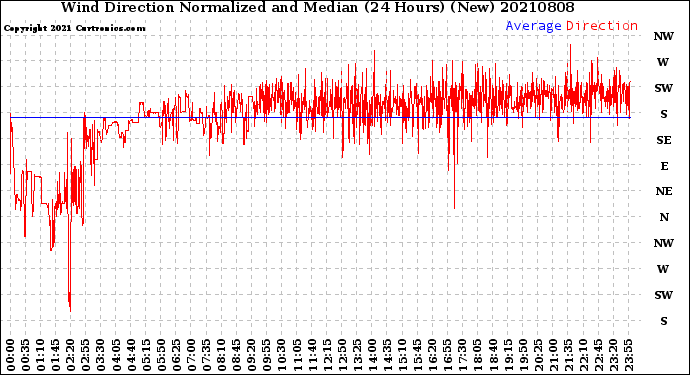Click the 00:35 time axis label
Viewport: 690px width, 375px height.
[x=26, y=355]
